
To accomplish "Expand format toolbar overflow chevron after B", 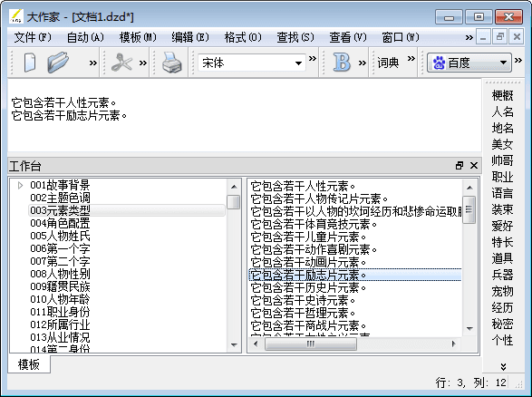I will [x=363, y=63].
